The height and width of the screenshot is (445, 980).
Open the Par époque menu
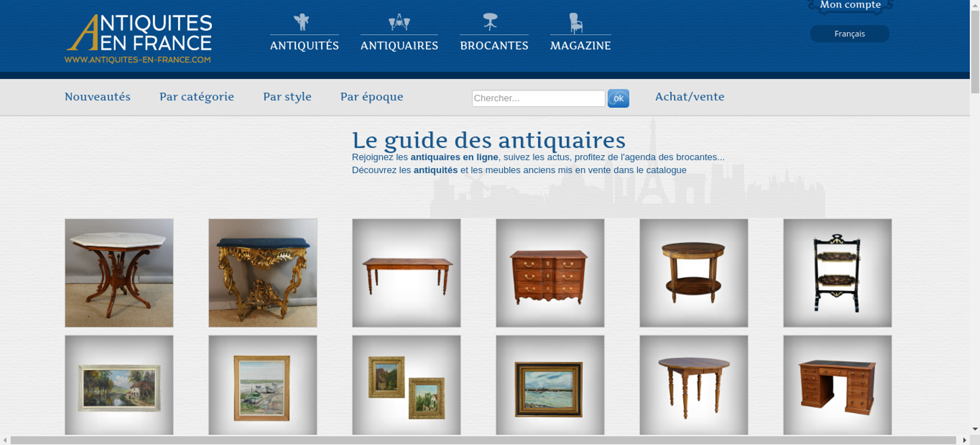point(372,97)
